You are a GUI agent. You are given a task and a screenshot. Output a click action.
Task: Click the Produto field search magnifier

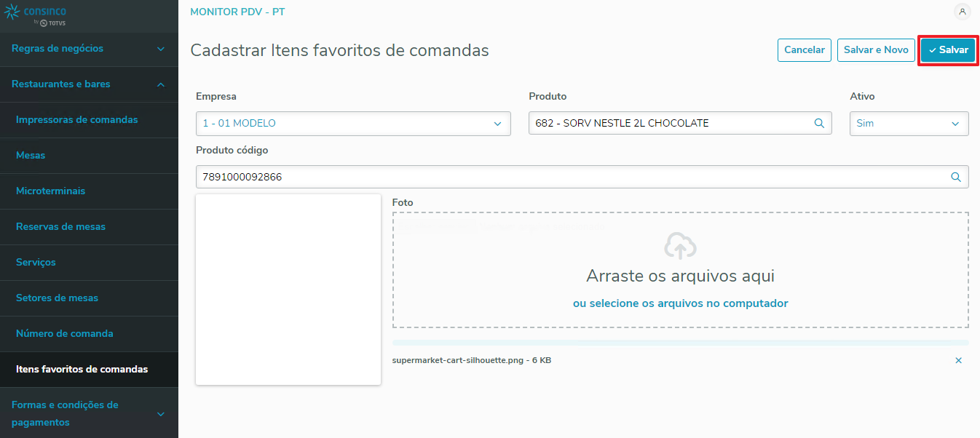819,124
